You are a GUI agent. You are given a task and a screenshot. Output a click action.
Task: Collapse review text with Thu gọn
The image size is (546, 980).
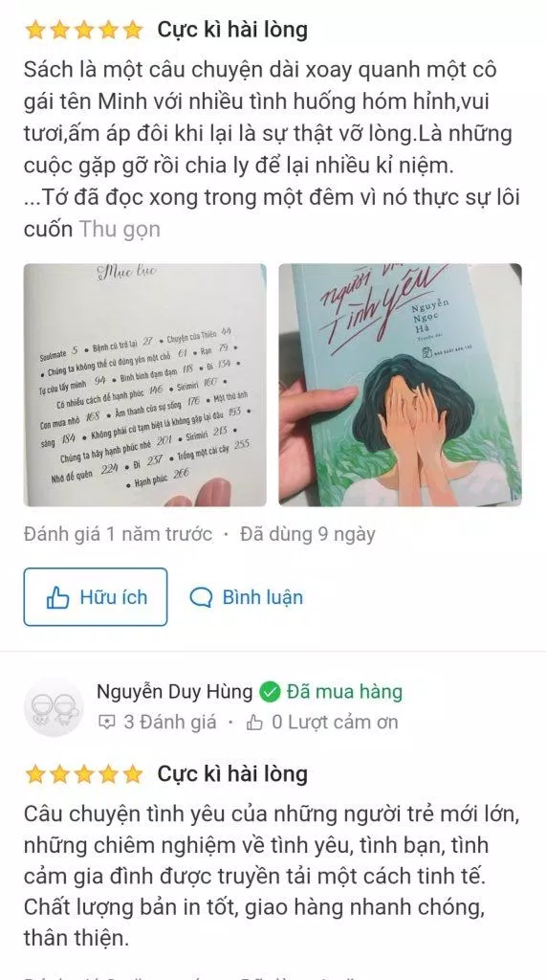[120, 230]
